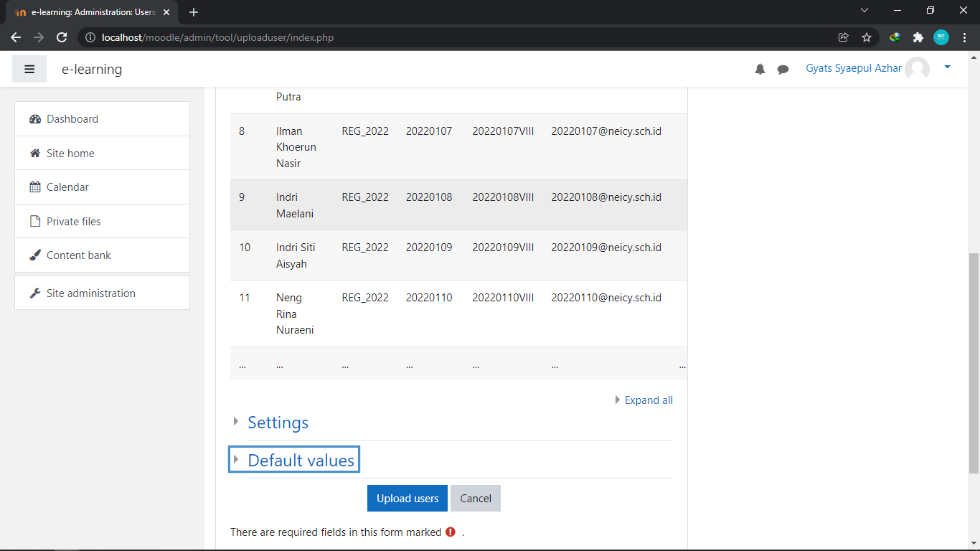Screen dimensions: 980x551
Task: Click the row number 10 cell
Action: point(245,248)
